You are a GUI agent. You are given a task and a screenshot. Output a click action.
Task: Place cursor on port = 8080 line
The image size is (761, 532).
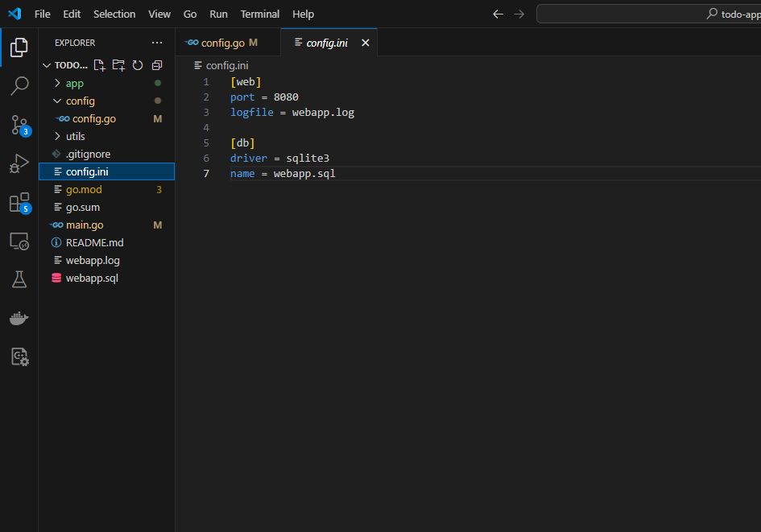point(264,97)
